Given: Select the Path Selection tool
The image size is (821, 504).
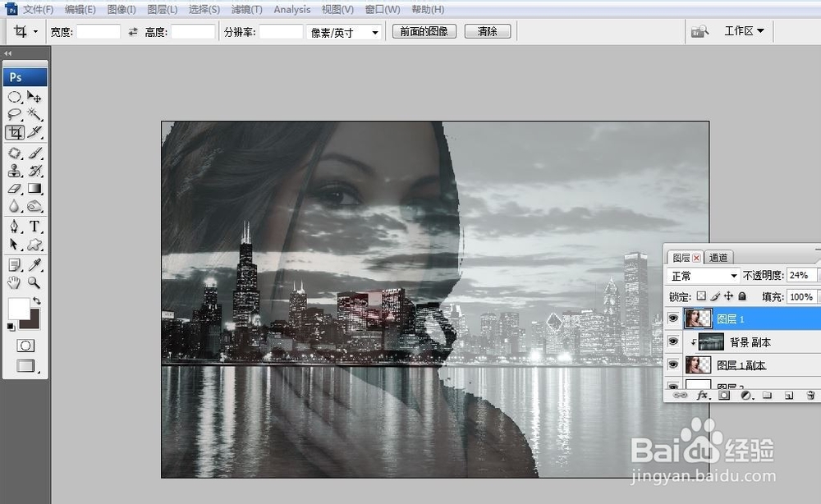Looking at the screenshot, I should 15,244.
